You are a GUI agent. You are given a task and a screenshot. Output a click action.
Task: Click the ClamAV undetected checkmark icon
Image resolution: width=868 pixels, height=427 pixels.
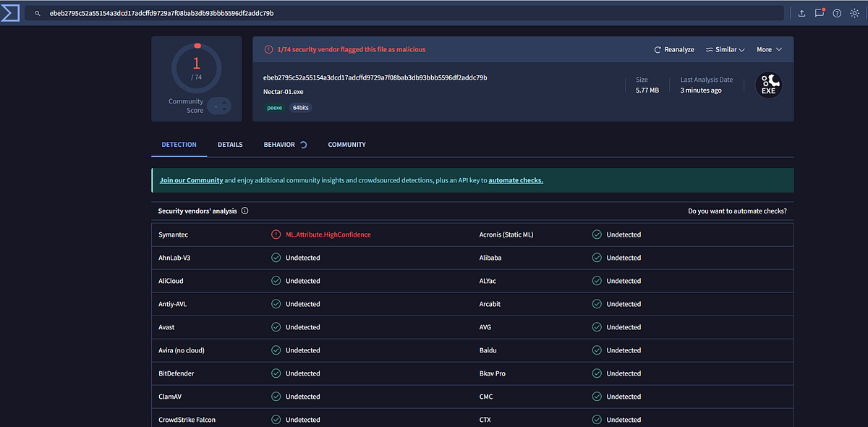(276, 397)
